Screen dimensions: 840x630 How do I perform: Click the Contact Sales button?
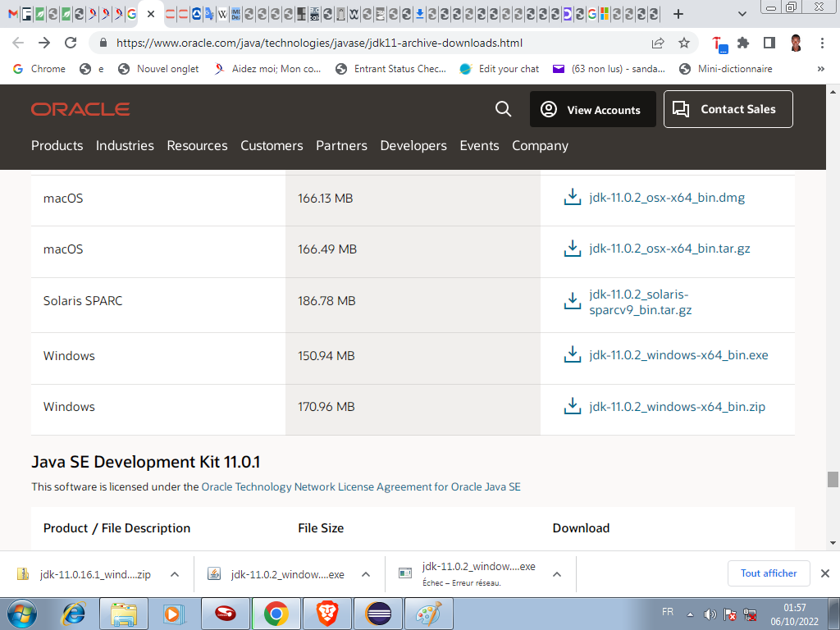tap(728, 109)
